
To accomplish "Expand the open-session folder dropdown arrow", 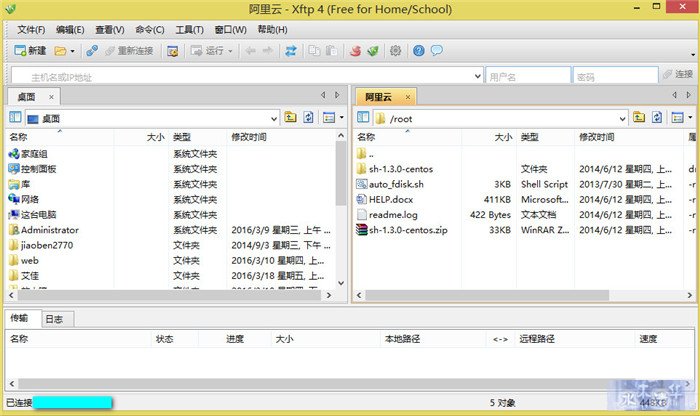I will coord(72,51).
